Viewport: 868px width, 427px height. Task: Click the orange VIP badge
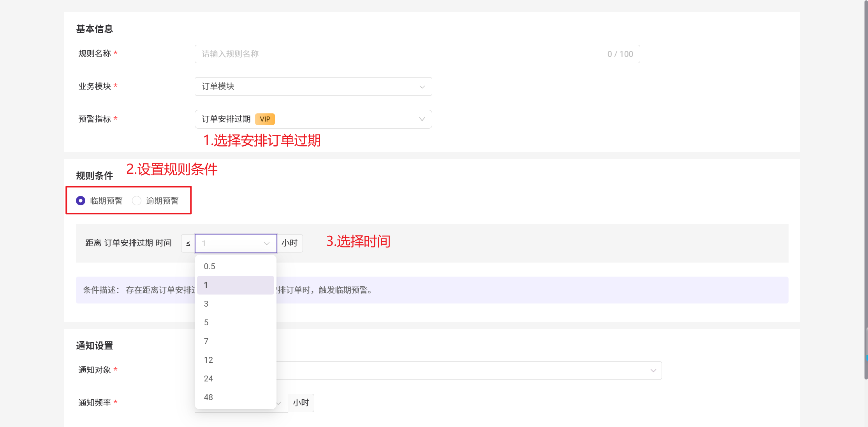point(265,119)
